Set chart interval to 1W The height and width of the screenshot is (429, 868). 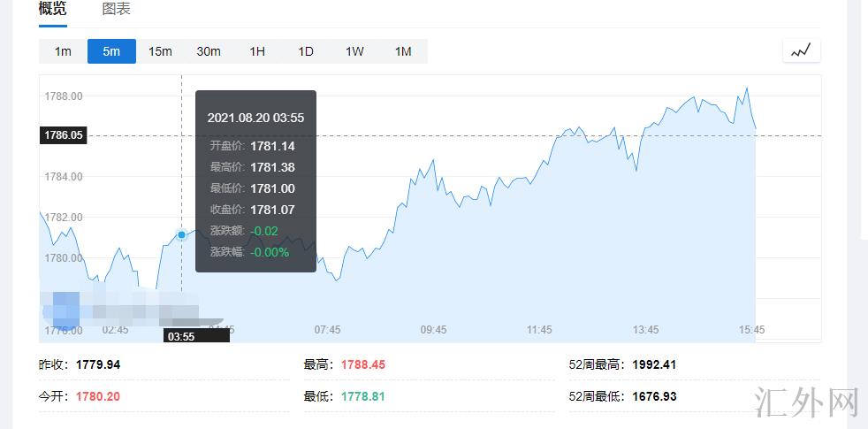point(354,51)
